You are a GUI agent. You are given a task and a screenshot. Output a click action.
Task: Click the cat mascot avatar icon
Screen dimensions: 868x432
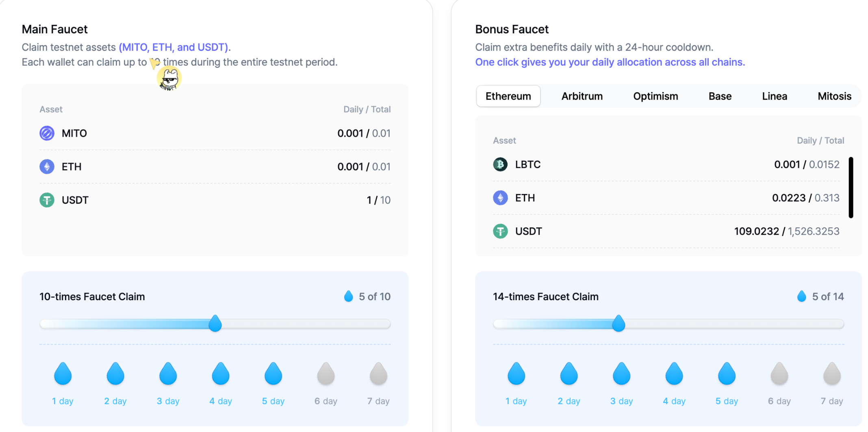169,79
